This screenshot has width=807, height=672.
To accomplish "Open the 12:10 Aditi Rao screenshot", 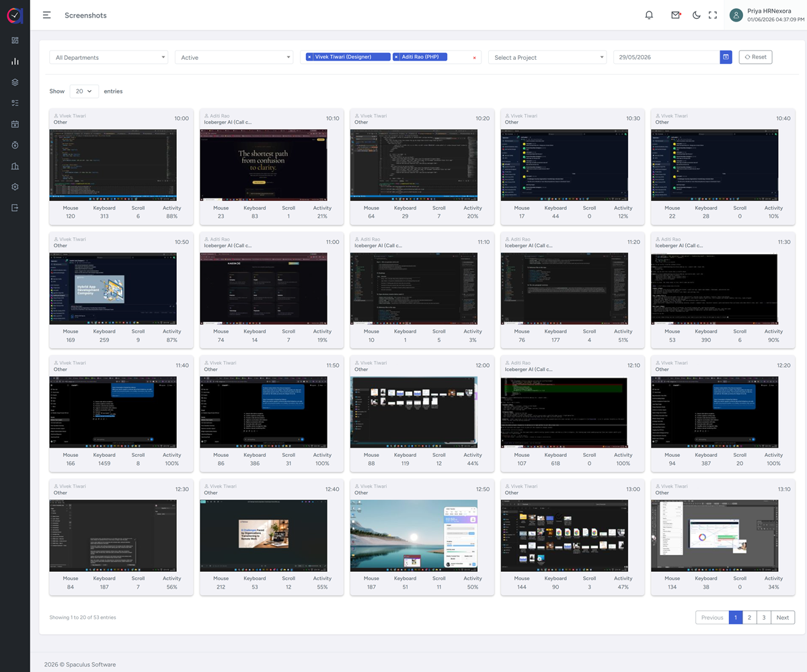I will [564, 412].
